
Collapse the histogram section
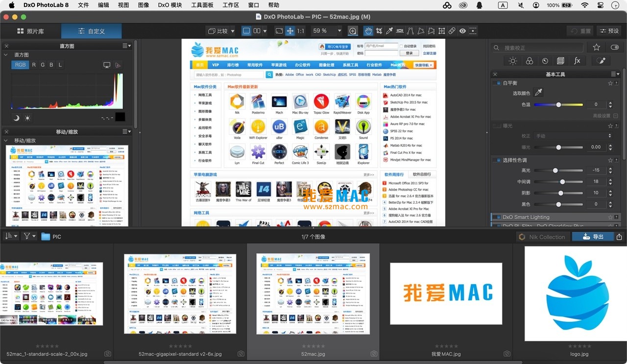[x=6, y=55]
